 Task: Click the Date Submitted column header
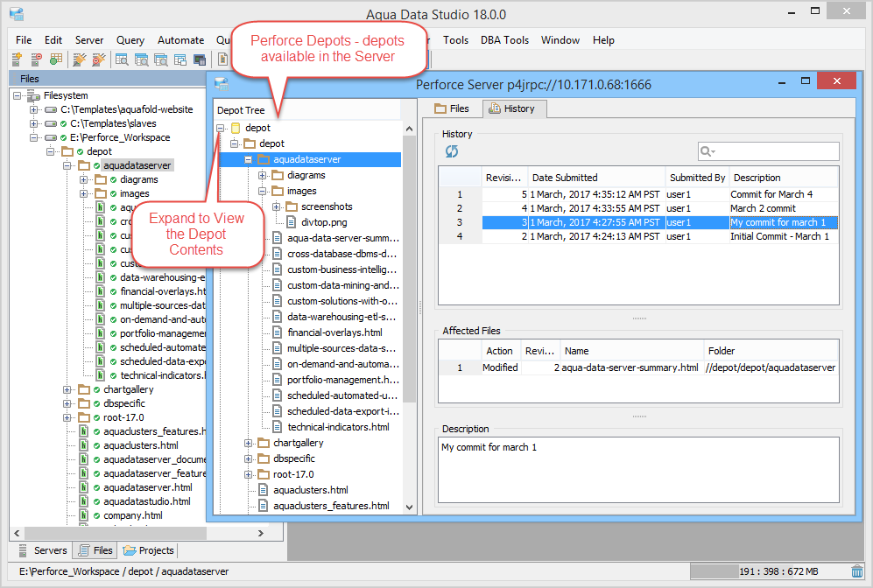596,178
